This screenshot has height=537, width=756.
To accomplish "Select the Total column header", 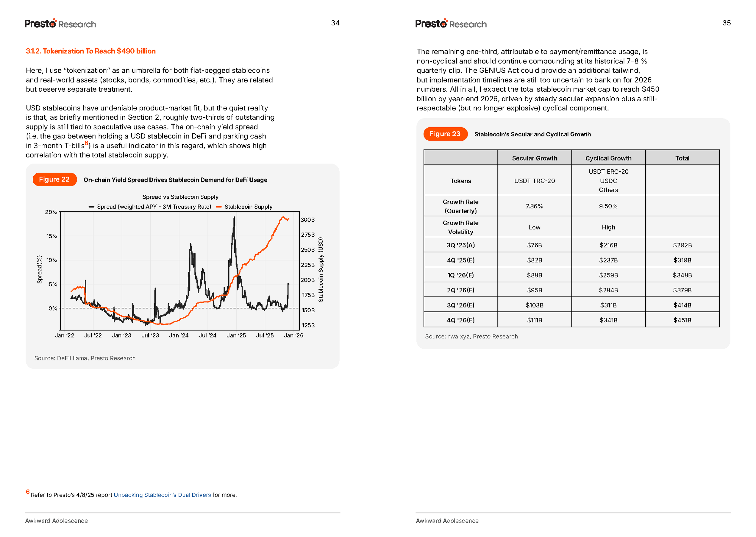I will tap(682, 158).
